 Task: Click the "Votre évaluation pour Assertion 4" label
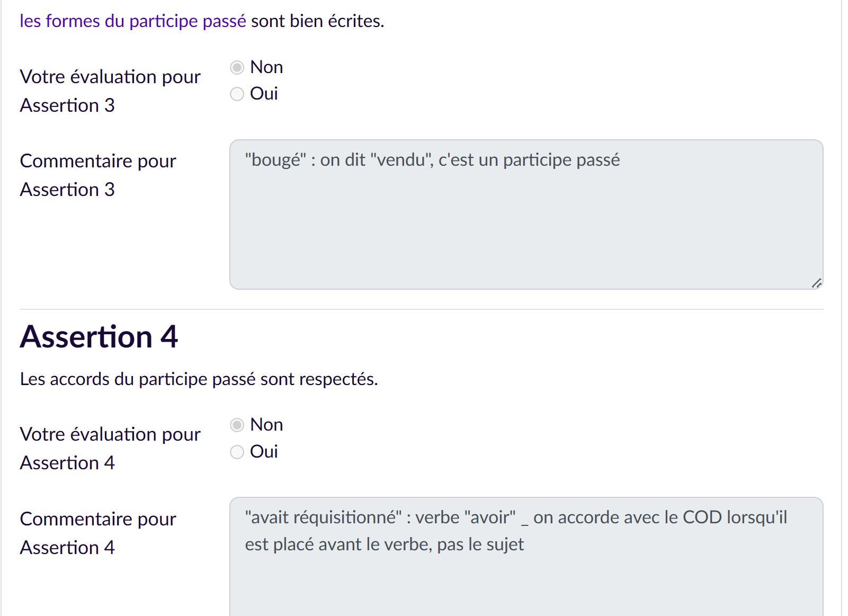click(x=110, y=448)
